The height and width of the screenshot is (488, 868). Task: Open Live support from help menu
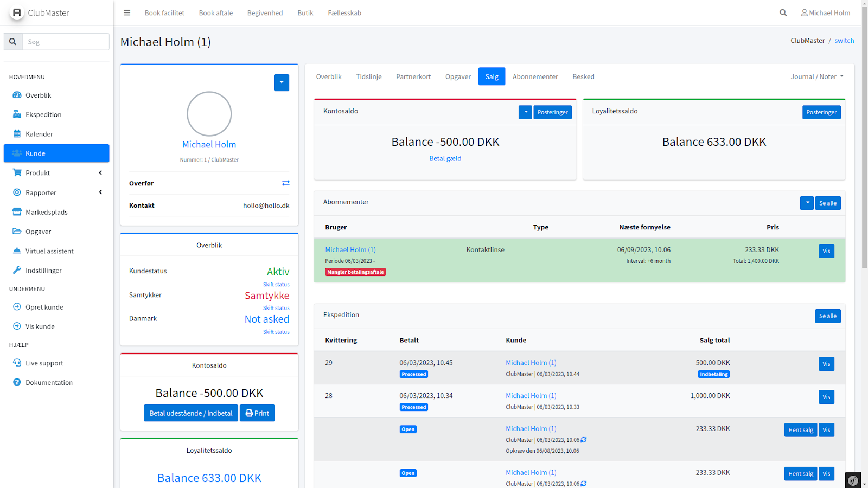44,363
